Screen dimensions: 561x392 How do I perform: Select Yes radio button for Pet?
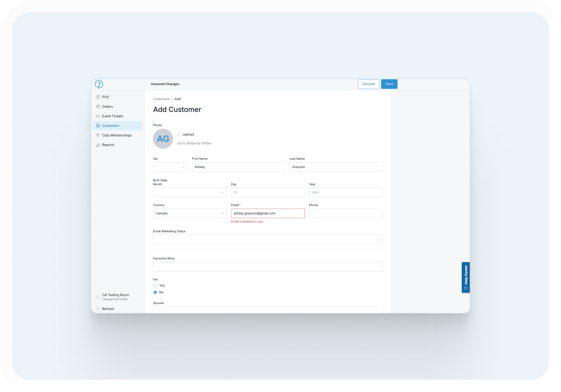coord(155,286)
